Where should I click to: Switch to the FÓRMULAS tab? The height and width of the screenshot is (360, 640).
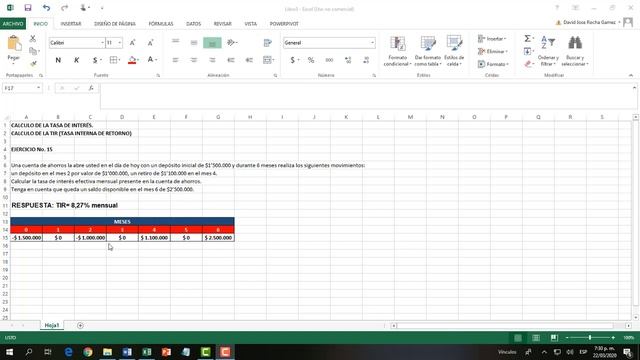pos(161,24)
